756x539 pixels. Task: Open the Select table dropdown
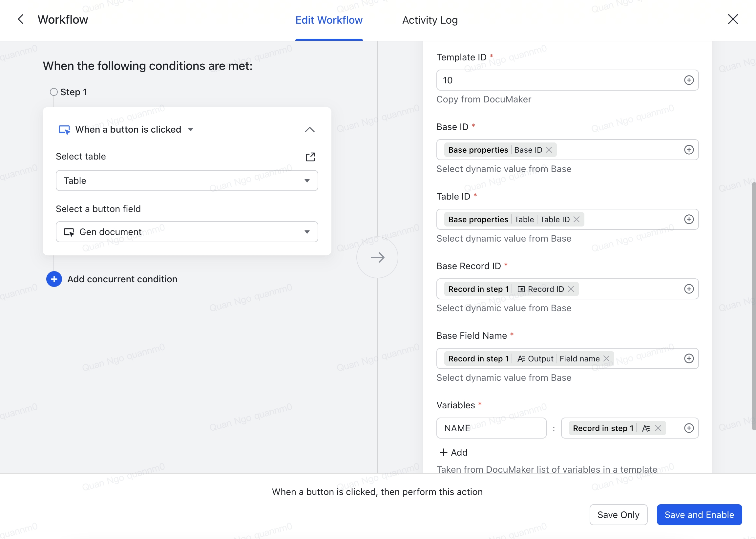187,181
